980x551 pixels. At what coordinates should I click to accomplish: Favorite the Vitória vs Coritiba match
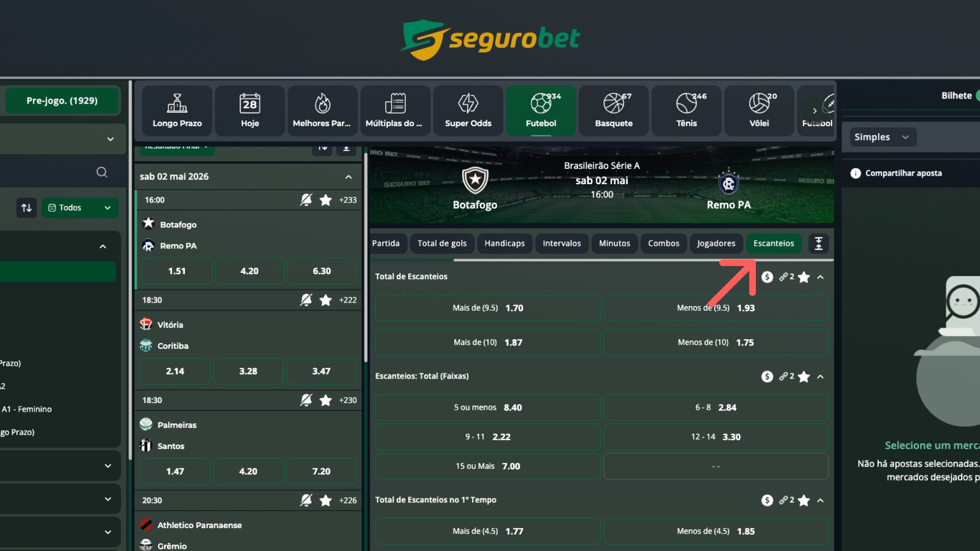click(326, 300)
